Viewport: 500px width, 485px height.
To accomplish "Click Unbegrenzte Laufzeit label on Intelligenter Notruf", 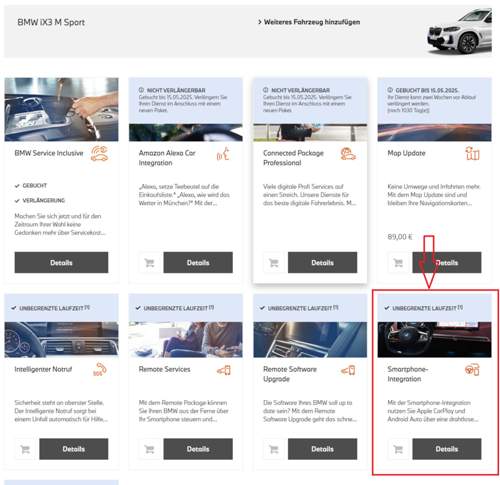I will 54,308.
